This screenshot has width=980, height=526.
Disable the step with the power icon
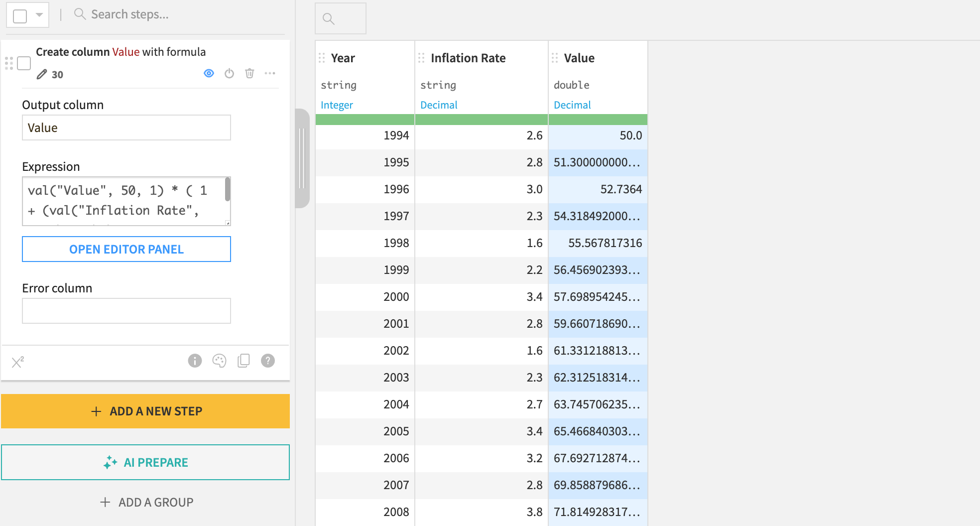pyautogui.click(x=229, y=74)
